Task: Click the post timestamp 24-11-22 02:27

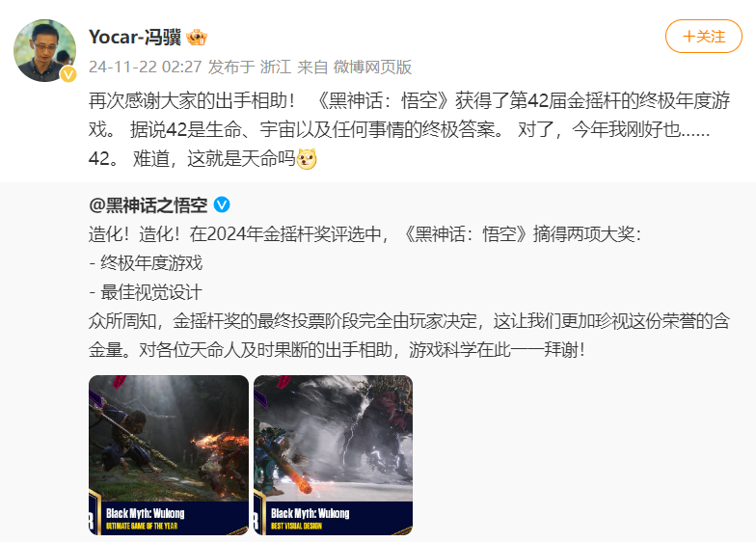Action: pos(145,67)
